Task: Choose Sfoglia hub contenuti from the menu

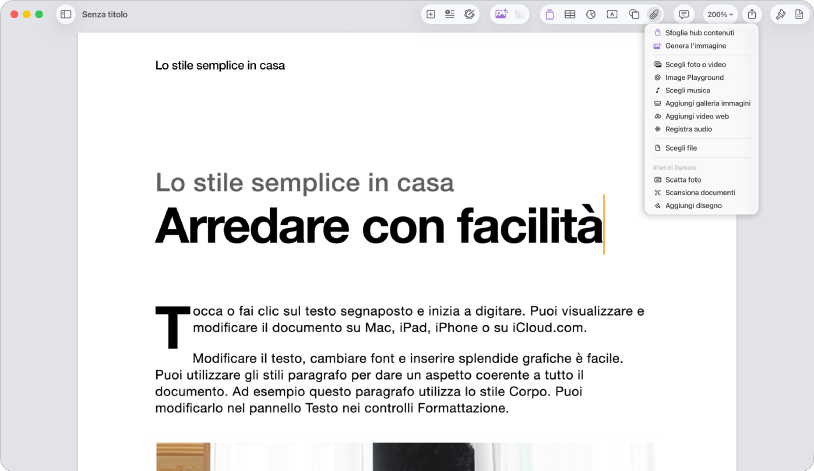Action: click(x=701, y=33)
